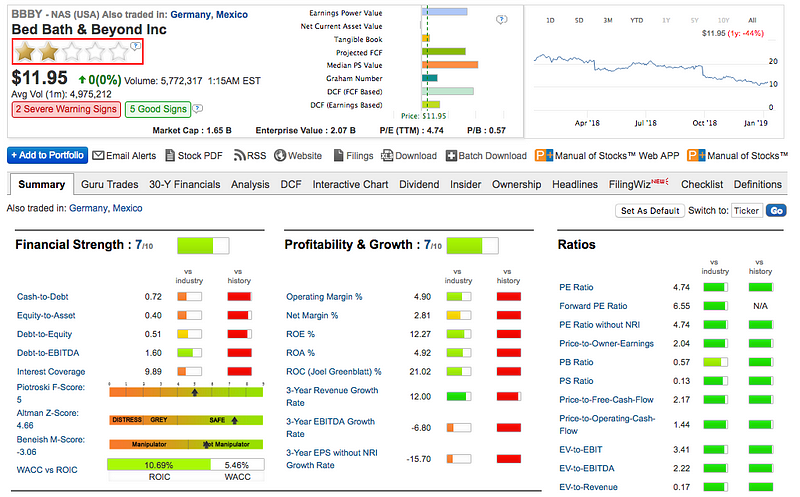Click help bubble in valuation bar chart
Image resolution: width=800 pixels, height=497 pixels.
tap(502, 19)
